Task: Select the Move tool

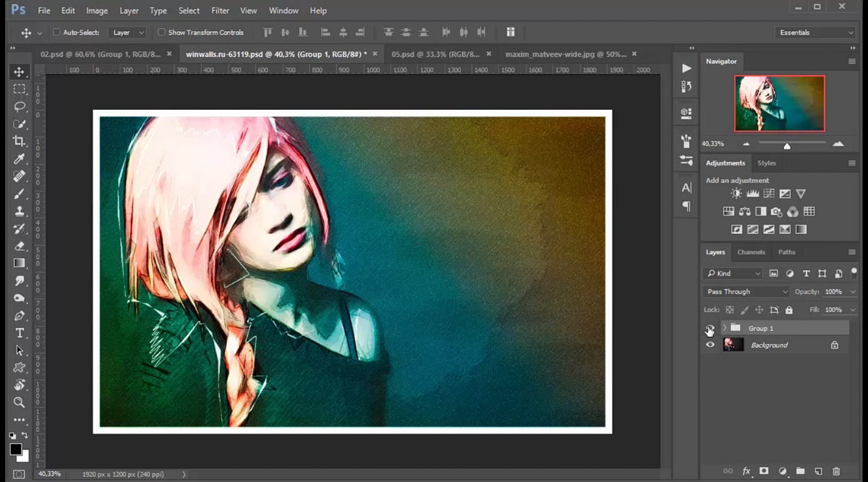Action: click(x=20, y=72)
